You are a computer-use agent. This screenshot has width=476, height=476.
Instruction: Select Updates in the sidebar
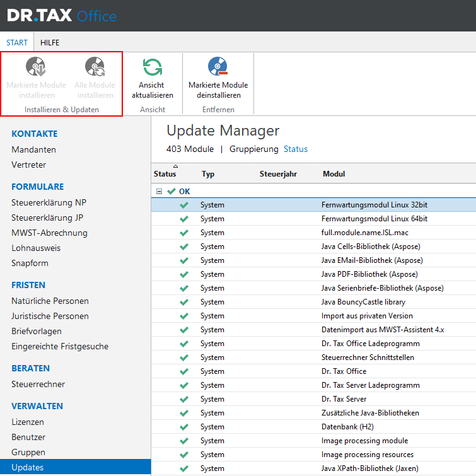click(x=75, y=467)
